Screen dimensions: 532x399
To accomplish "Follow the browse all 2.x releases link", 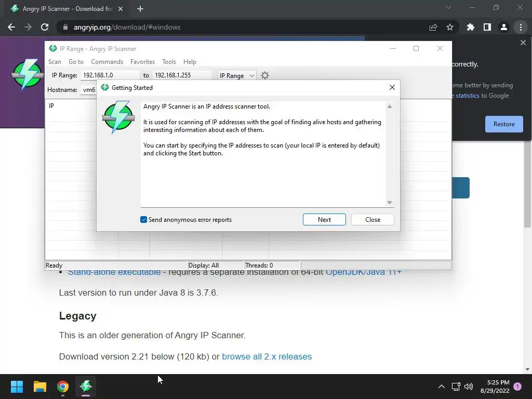I will point(267,356).
